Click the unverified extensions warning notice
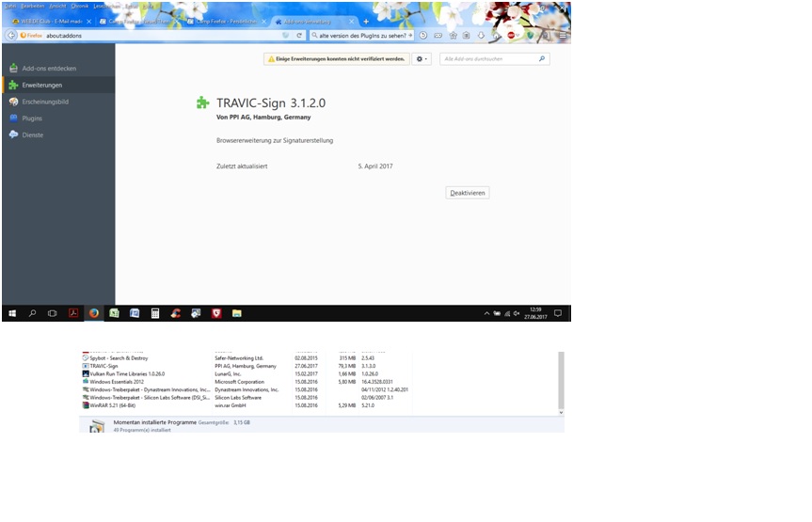Viewport: 812px width, 522px height. (x=336, y=58)
